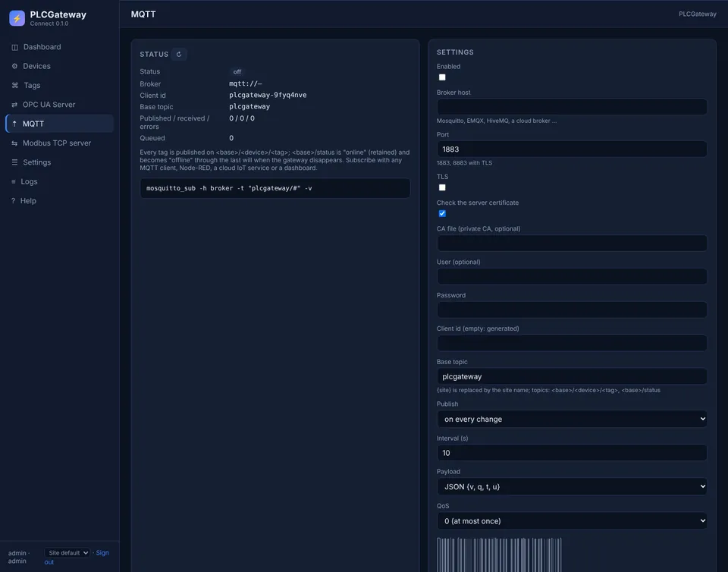Image resolution: width=728 pixels, height=572 pixels.
Task: Click the Base topic field with plcgateway
Action: pyautogui.click(x=572, y=376)
